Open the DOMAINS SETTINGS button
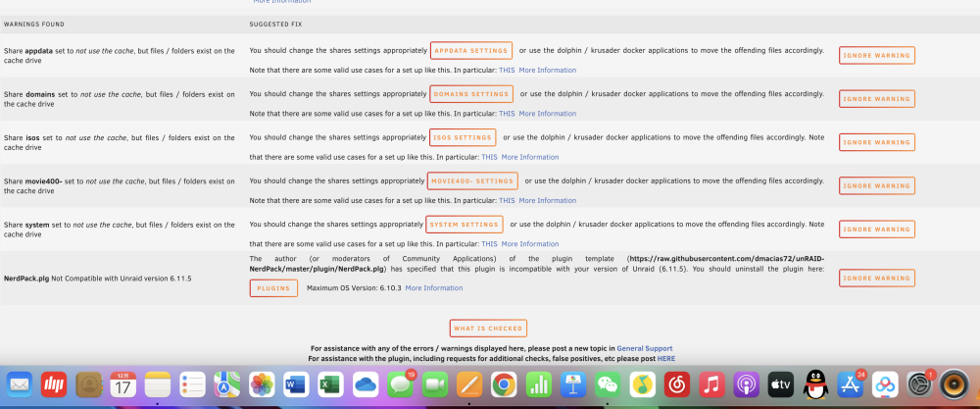 pyautogui.click(x=471, y=94)
